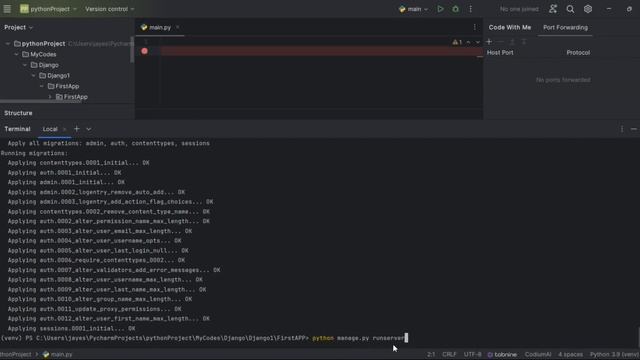640x360 pixels.
Task: Switch to the main.py editor tab
Action: pos(160,27)
